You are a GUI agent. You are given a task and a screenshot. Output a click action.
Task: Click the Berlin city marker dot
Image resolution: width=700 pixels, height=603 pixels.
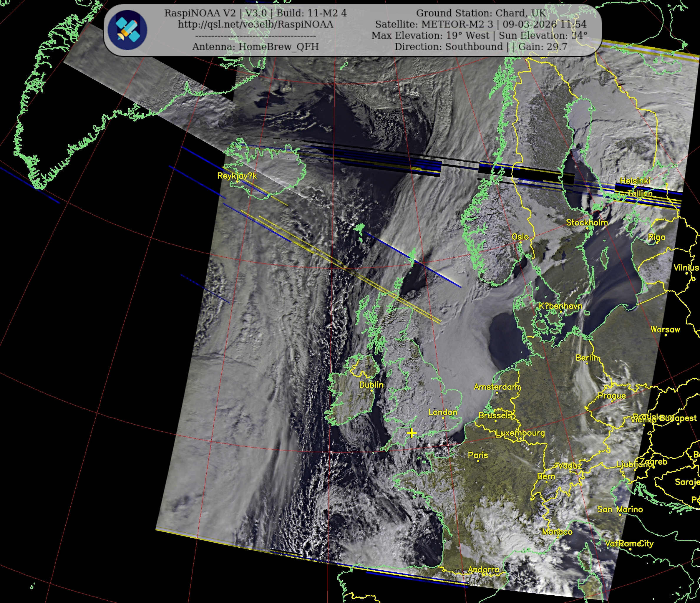point(587,363)
